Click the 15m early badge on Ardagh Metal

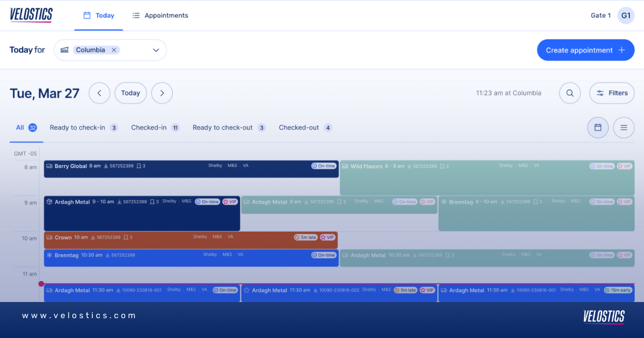pyautogui.click(x=618, y=290)
